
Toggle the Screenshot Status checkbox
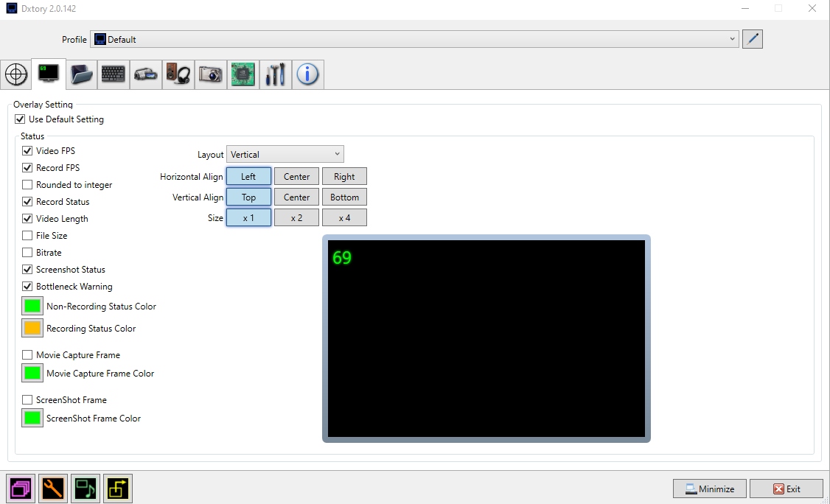tap(27, 270)
